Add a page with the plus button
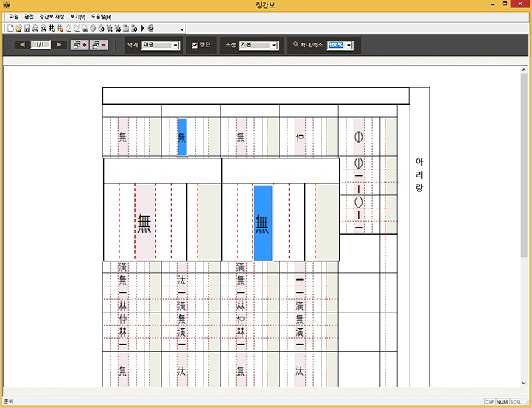 80,45
